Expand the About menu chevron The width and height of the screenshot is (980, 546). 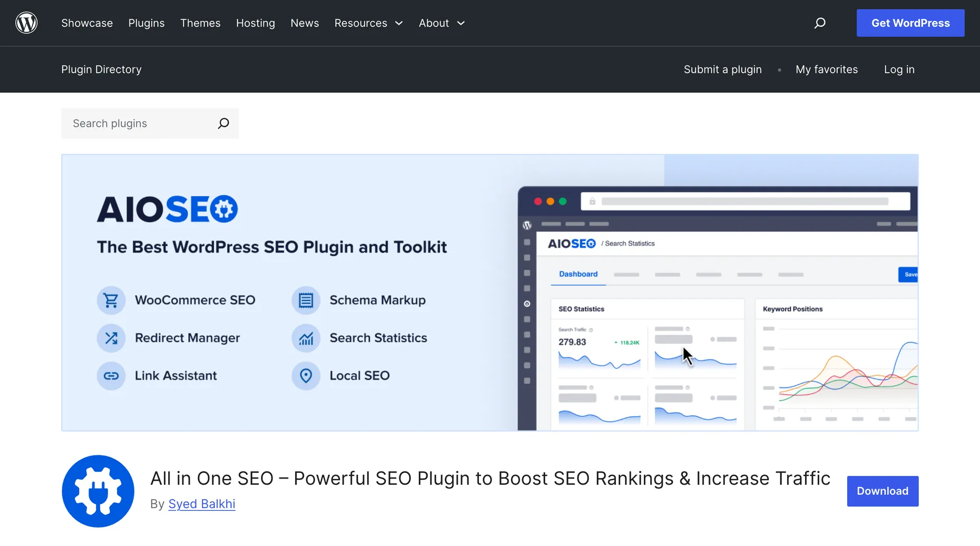(x=461, y=23)
